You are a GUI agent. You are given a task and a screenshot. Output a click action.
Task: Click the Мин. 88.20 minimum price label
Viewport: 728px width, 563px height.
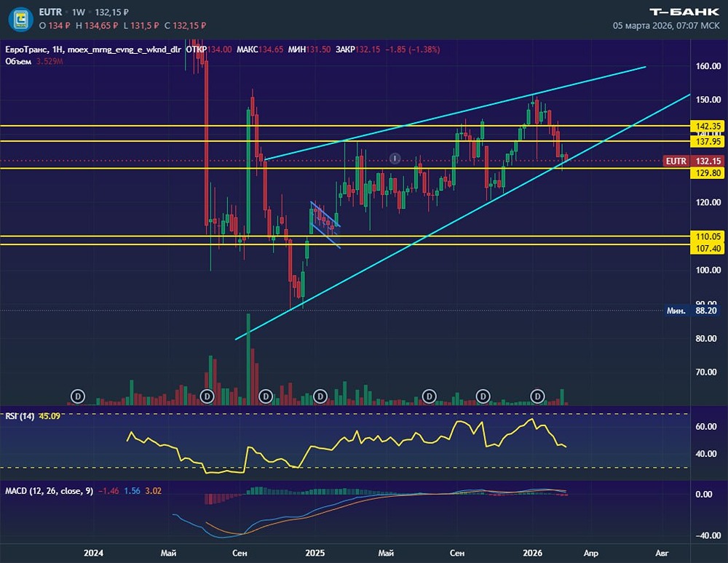pyautogui.click(x=692, y=311)
